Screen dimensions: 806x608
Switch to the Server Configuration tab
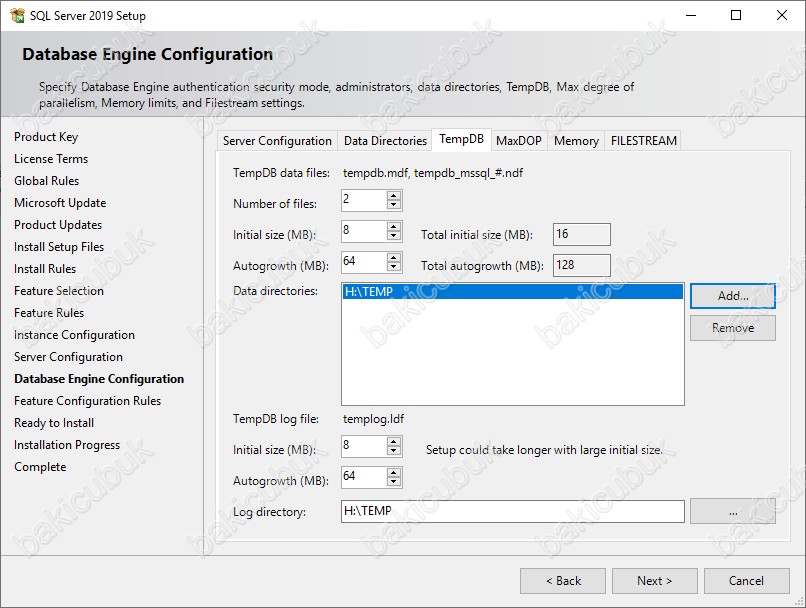(277, 141)
